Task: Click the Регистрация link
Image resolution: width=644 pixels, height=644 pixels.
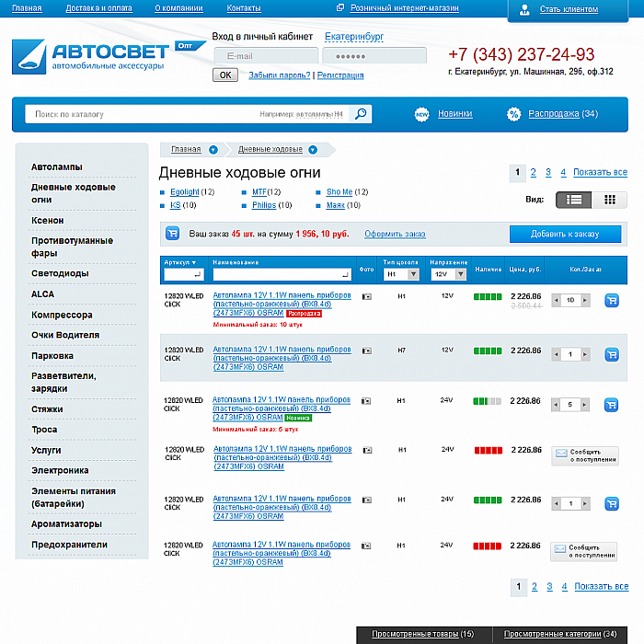Action: [x=340, y=75]
